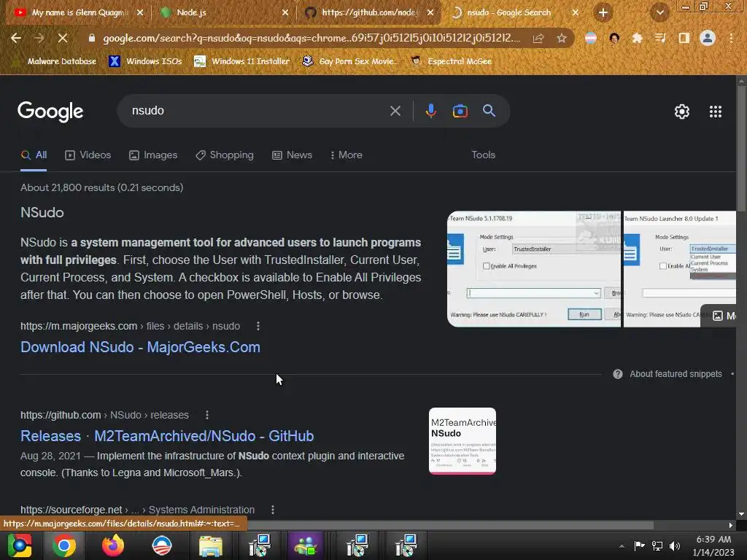Share this page via address bar icon
The height and width of the screenshot is (560, 747).
[538, 38]
